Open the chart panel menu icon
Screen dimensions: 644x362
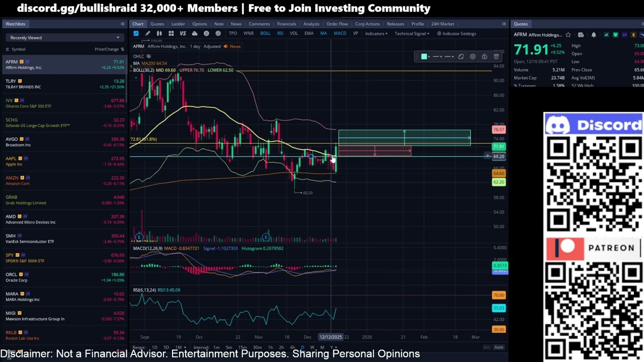pyautogui.click(x=504, y=24)
